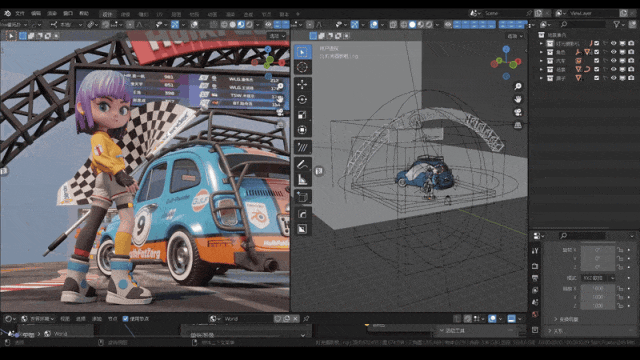Open the Help menu

point(84,13)
